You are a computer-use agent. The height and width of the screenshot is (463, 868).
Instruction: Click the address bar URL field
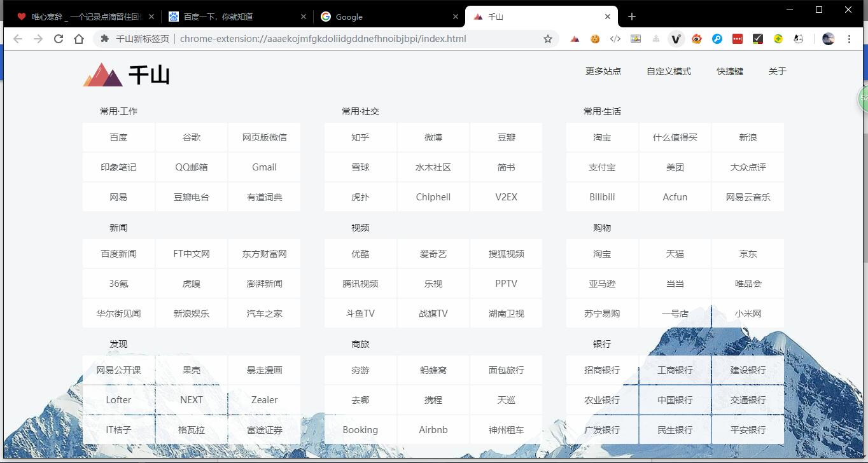[x=325, y=39]
